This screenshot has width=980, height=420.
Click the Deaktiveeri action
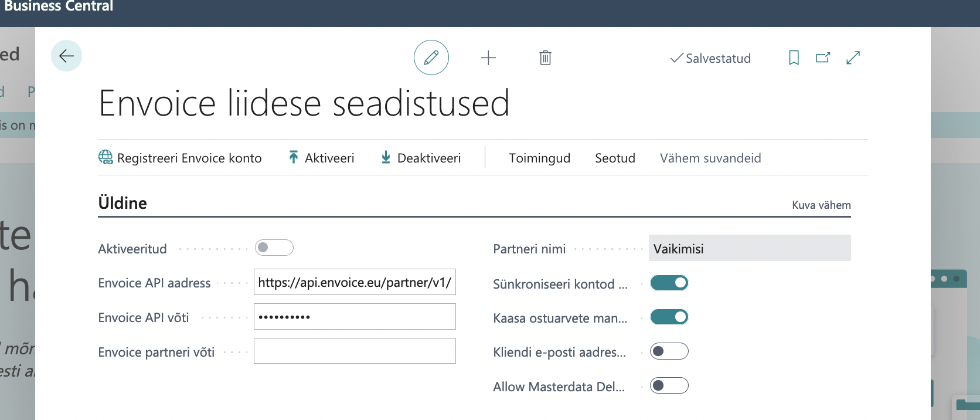coord(421,158)
